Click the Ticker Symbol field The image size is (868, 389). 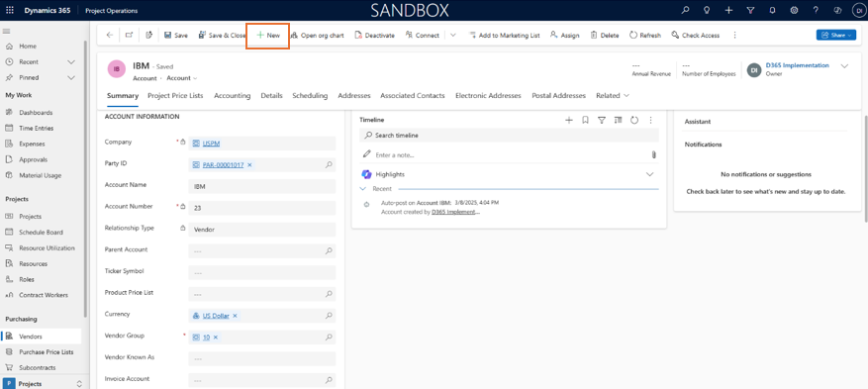262,272
